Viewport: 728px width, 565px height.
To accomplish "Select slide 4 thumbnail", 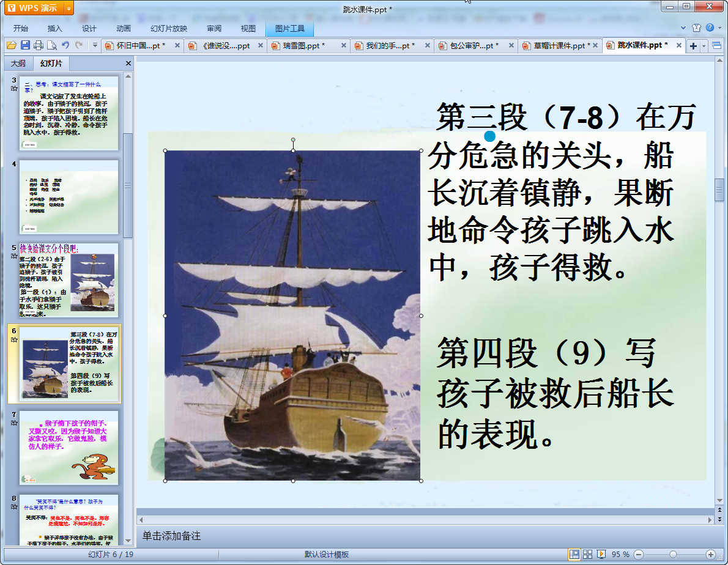I will click(x=69, y=197).
